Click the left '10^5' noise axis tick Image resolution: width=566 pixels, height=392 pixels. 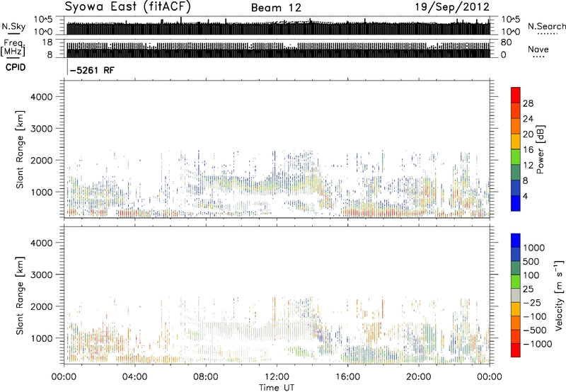click(x=43, y=19)
